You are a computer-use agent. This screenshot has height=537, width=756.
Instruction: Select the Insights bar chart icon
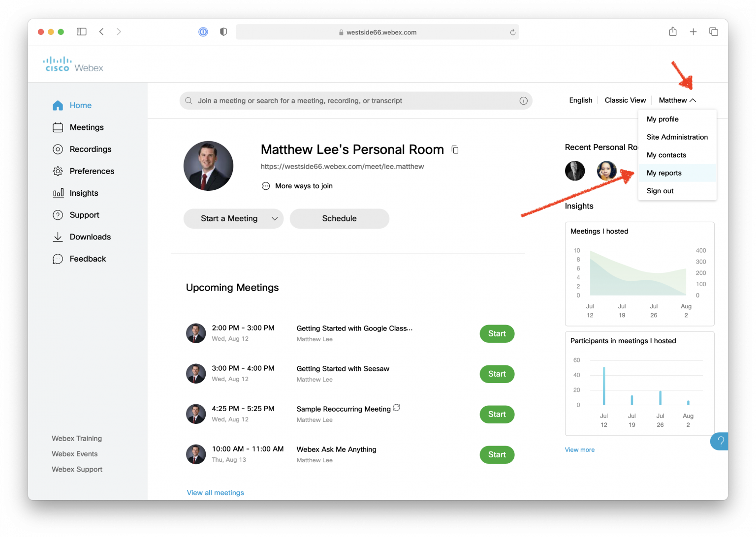58,193
